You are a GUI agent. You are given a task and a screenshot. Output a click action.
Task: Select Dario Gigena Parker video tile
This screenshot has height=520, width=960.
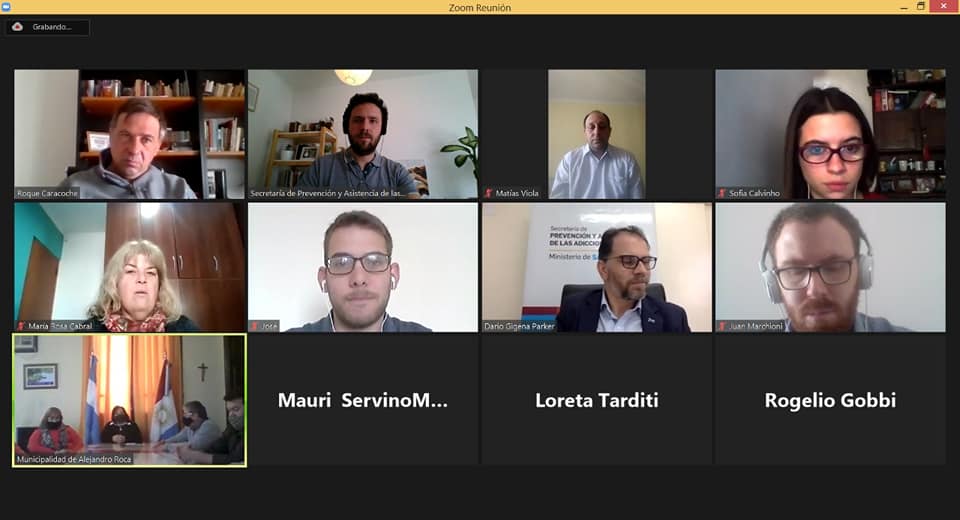[597, 268]
